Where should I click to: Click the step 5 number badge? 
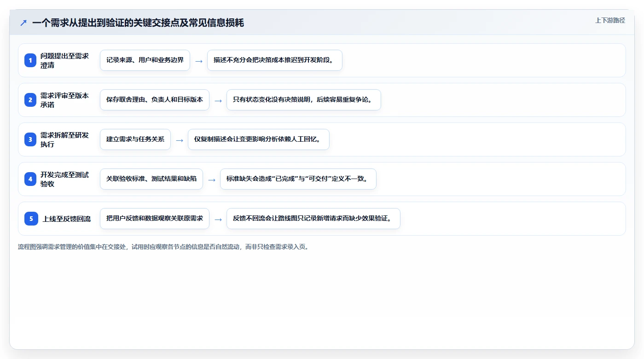[x=31, y=219]
